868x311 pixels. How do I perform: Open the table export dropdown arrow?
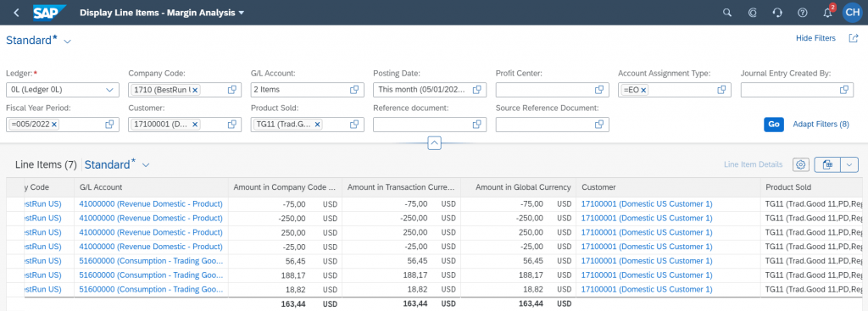pyautogui.click(x=849, y=164)
